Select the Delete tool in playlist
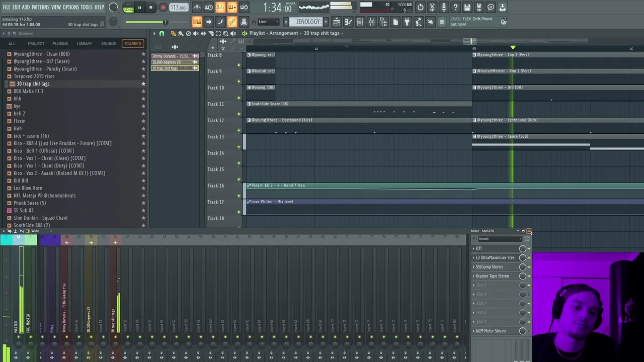 coord(188,33)
